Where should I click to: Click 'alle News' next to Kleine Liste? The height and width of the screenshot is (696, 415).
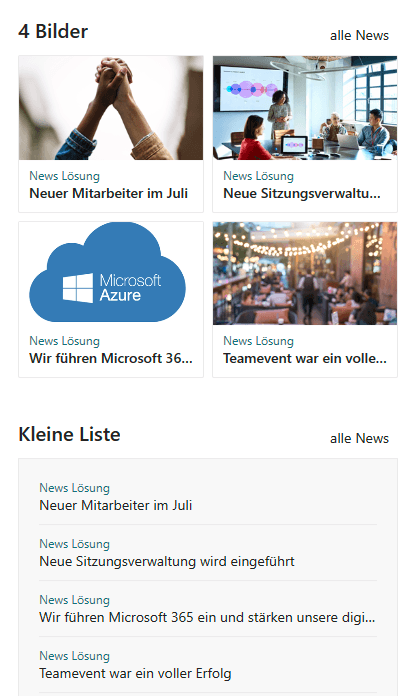[x=359, y=439]
